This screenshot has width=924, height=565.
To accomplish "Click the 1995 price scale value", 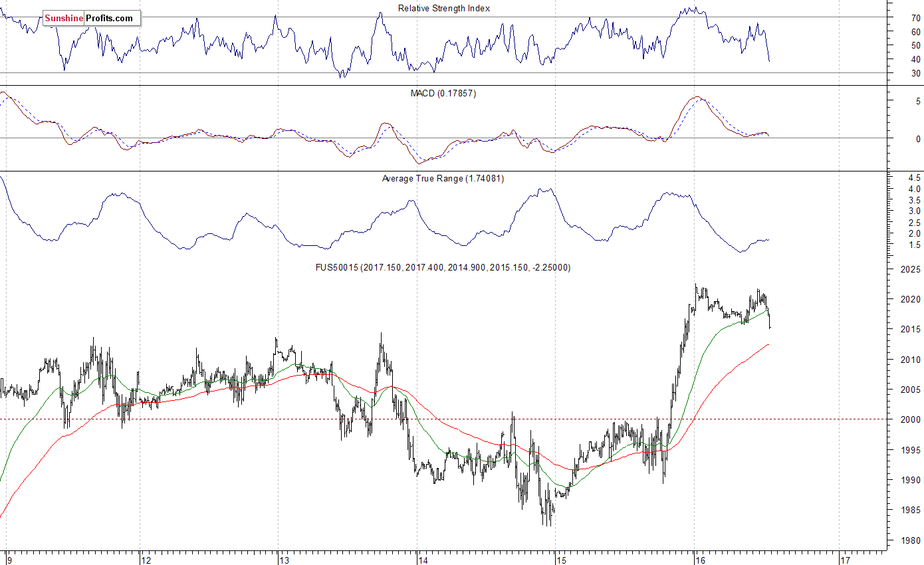I will pyautogui.click(x=911, y=451).
